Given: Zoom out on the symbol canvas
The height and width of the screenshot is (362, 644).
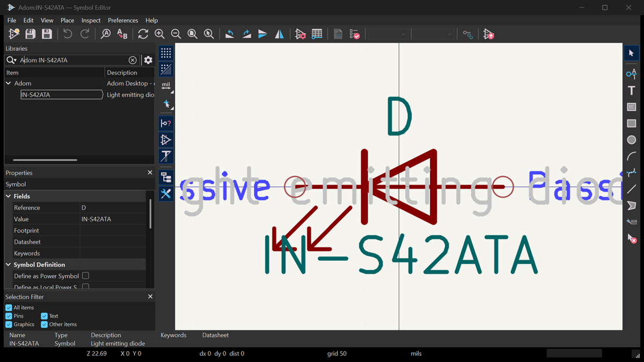Looking at the screenshot, I should (x=176, y=34).
